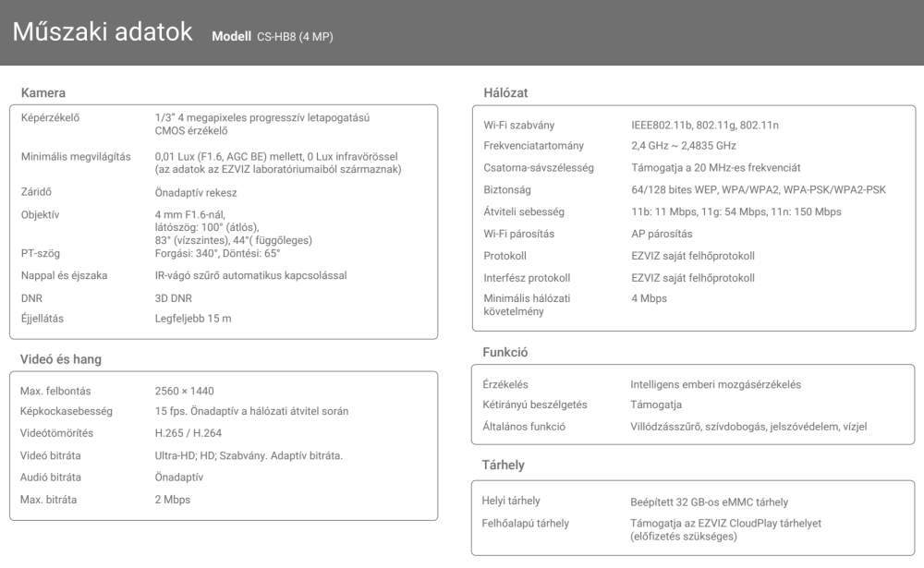This screenshot has width=924, height=568.
Task: Select the model text CS-HB8 (4 MP)
Action: pos(295,37)
